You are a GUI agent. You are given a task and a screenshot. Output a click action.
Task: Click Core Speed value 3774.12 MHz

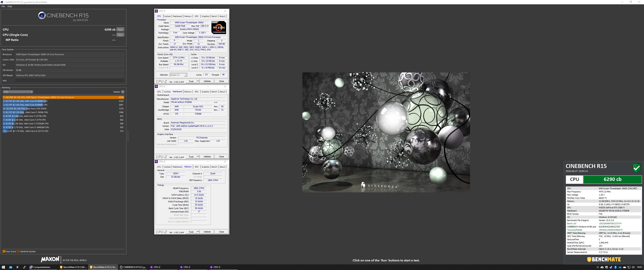[x=178, y=58]
